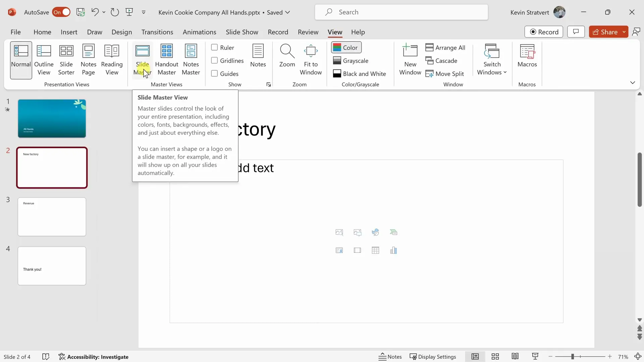
Task: Click Arrange All
Action: coord(445,48)
